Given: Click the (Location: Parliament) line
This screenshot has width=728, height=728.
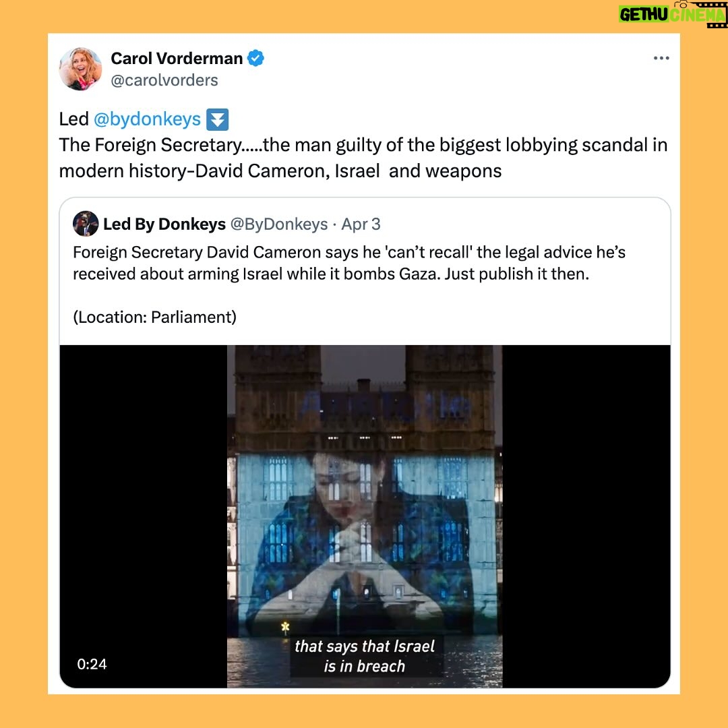Looking at the screenshot, I should pyautogui.click(x=154, y=317).
